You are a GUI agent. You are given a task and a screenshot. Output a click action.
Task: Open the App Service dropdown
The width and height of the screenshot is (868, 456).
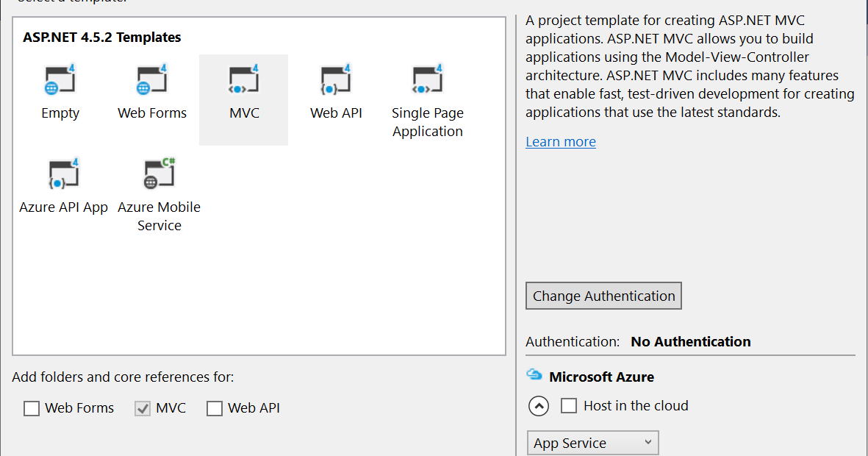click(593, 443)
